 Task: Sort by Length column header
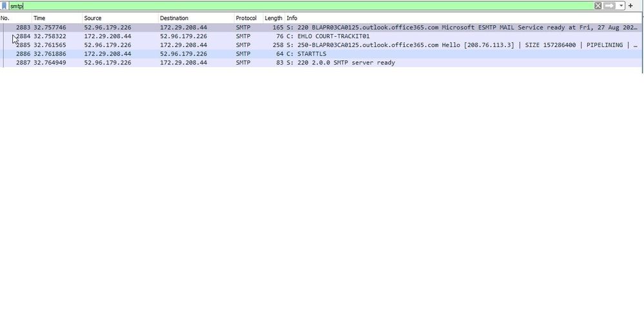[x=273, y=18]
